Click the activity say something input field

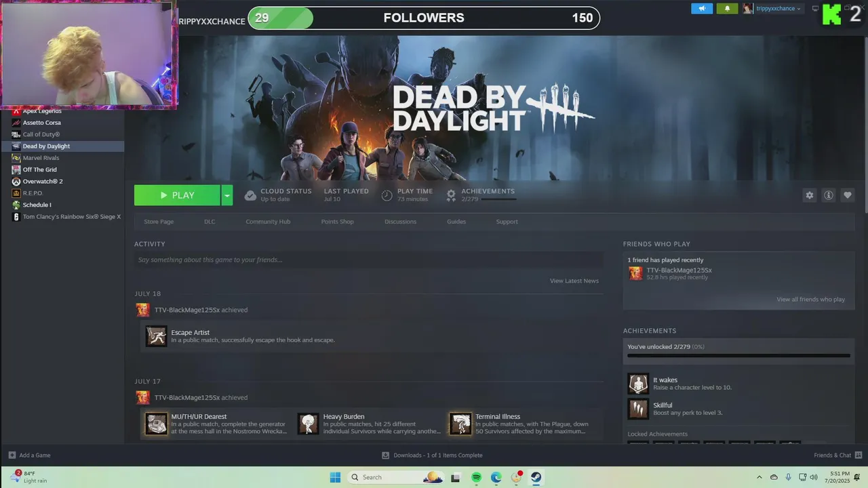coord(369,260)
